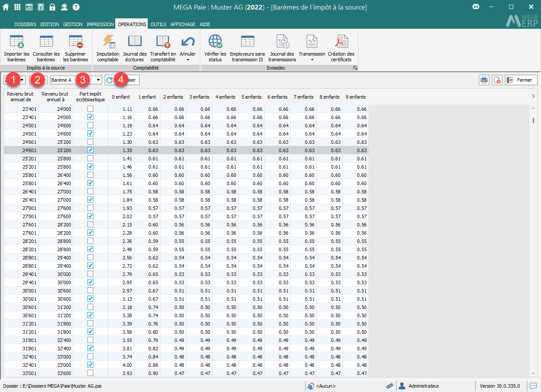The image size is (541, 392).
Task: Open Création des certificats
Action: pyautogui.click(x=341, y=42)
